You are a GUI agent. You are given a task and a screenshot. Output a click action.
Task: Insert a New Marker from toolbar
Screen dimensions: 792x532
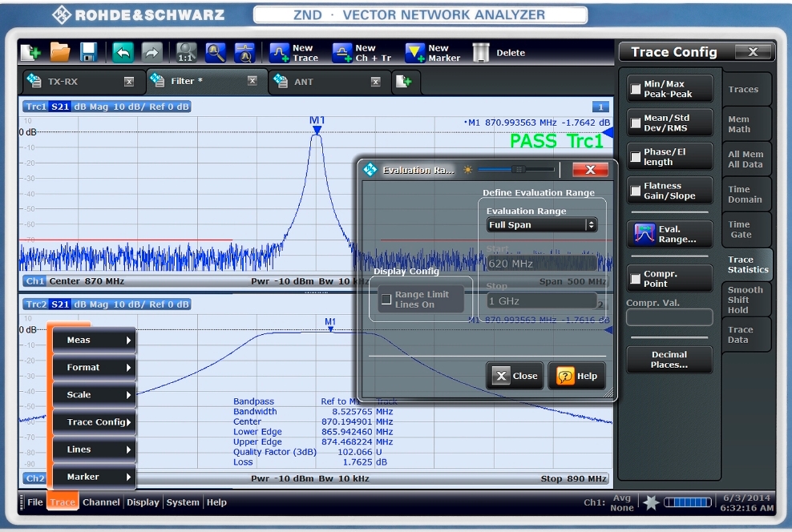point(433,53)
